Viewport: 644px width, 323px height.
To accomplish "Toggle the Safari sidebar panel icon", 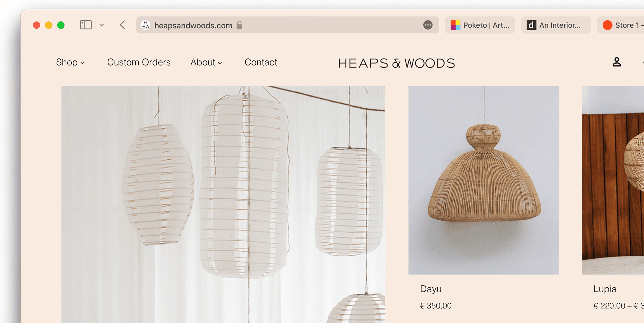I will pyautogui.click(x=86, y=25).
